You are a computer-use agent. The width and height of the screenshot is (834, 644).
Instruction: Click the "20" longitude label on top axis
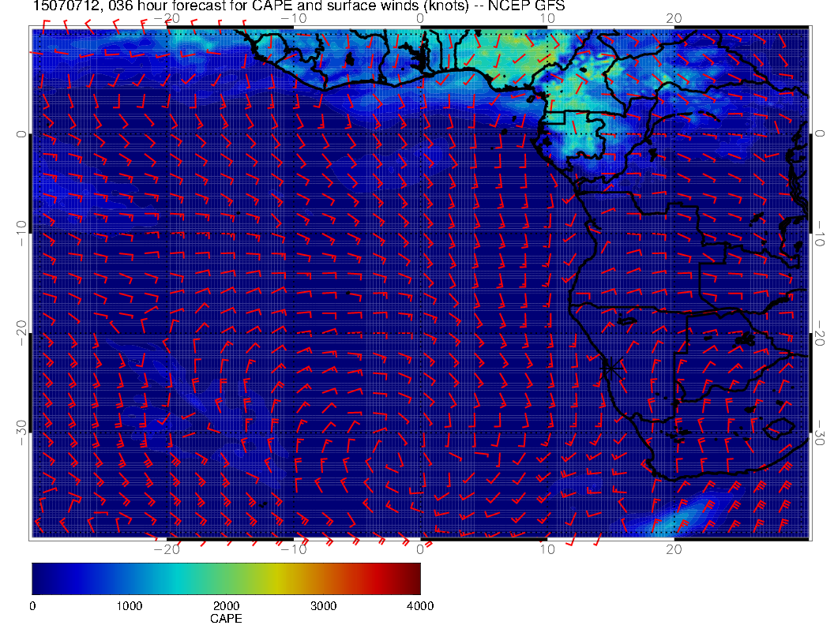coord(674,18)
